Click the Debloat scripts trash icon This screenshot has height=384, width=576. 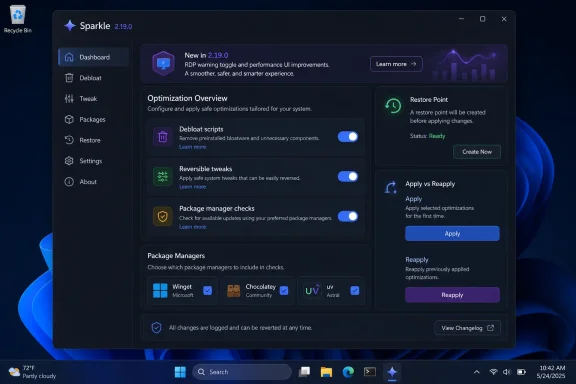pos(163,137)
